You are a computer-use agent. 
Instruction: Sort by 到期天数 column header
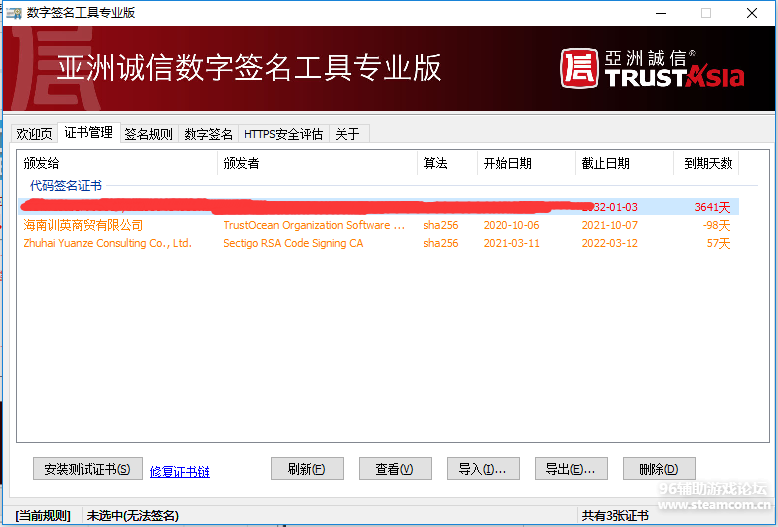tap(707, 163)
